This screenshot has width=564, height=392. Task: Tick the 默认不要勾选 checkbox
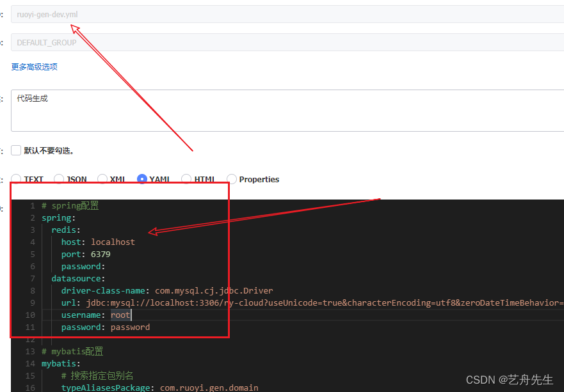16,151
